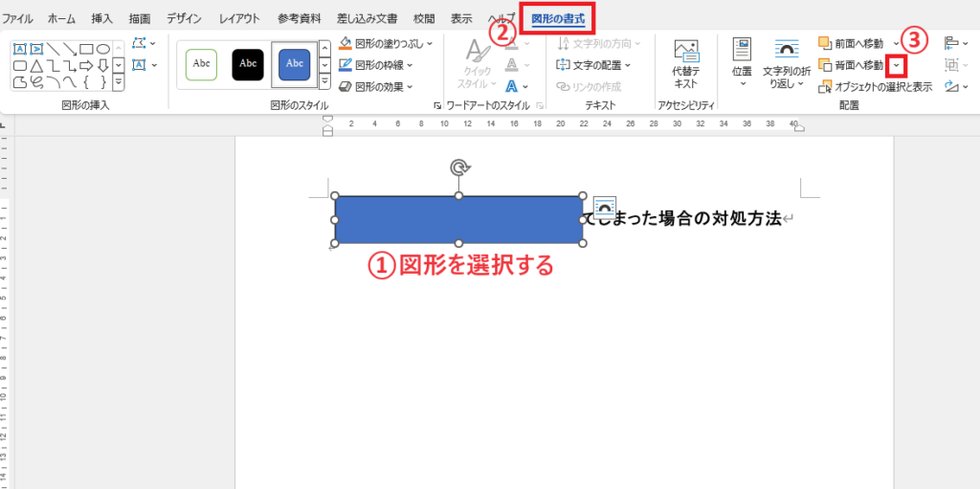The image size is (980, 489).
Task: Click the layout options icon beside shape
Action: [605, 207]
